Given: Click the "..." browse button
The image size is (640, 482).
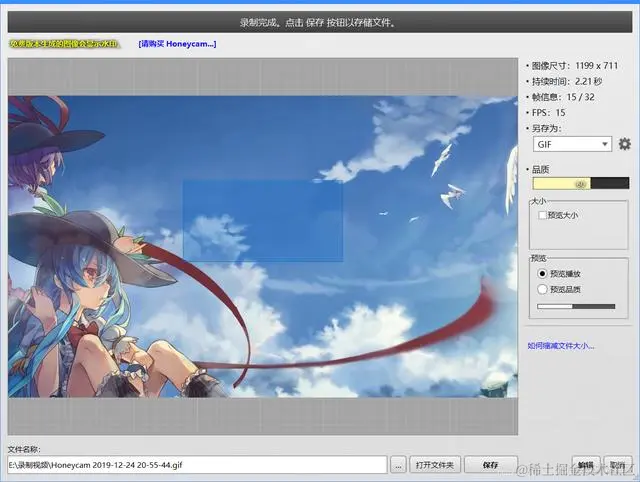Looking at the screenshot, I should [x=398, y=465].
